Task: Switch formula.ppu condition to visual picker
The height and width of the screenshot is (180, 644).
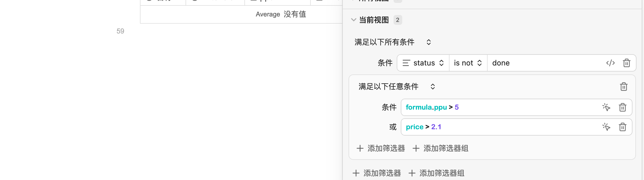Action: [x=606, y=107]
